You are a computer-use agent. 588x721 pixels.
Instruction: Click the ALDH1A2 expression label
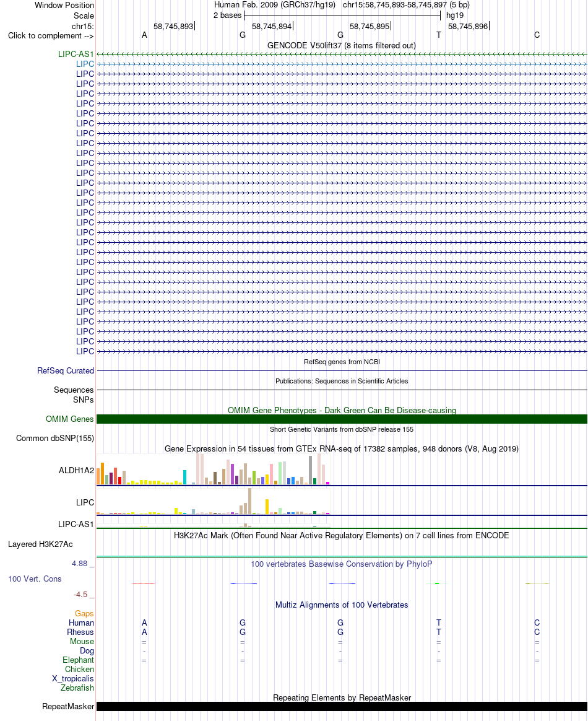[x=76, y=470]
